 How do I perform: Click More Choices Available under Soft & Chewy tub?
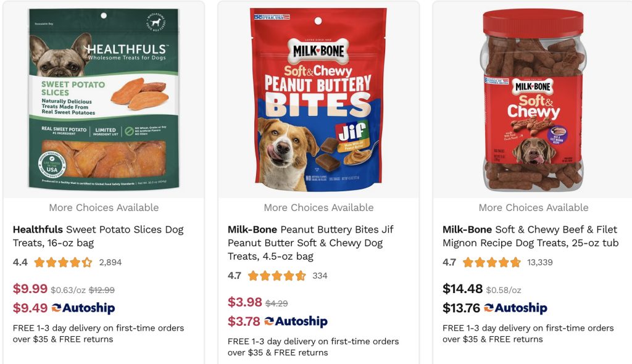pyautogui.click(x=533, y=208)
